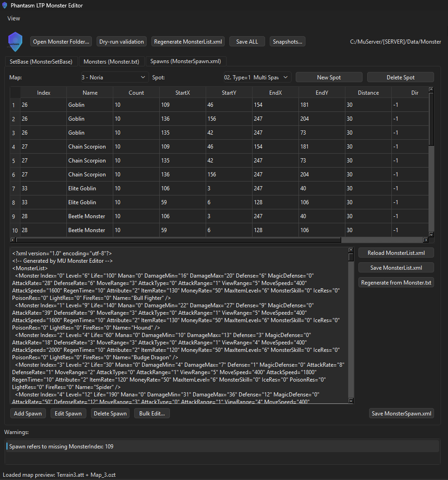Click StartX value 59 in row 8
Image resolution: width=448 pixels, height=480 pixels.
click(183, 202)
